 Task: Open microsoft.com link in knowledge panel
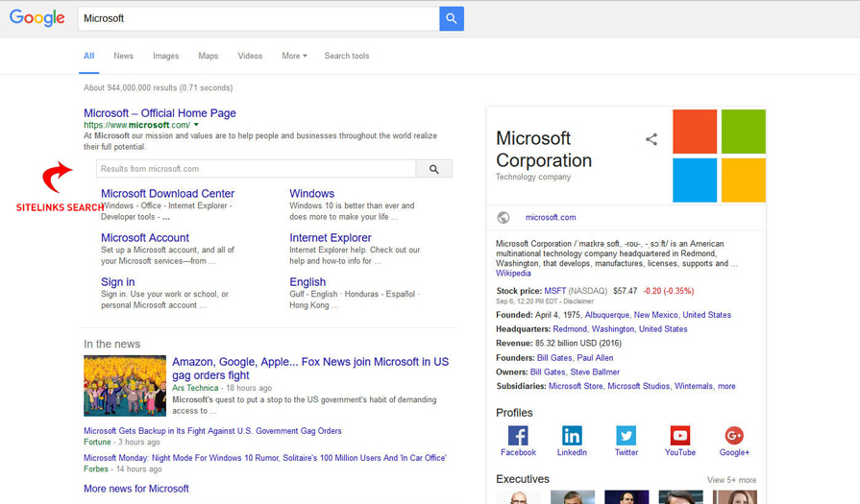pyautogui.click(x=551, y=218)
